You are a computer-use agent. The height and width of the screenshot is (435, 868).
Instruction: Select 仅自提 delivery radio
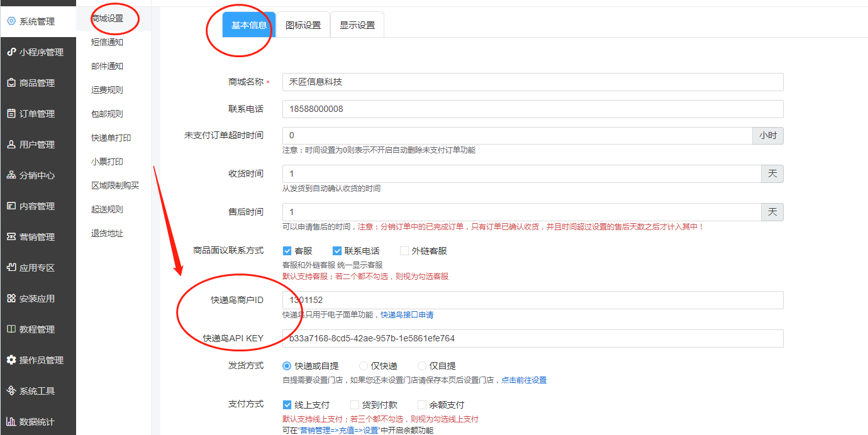(422, 366)
